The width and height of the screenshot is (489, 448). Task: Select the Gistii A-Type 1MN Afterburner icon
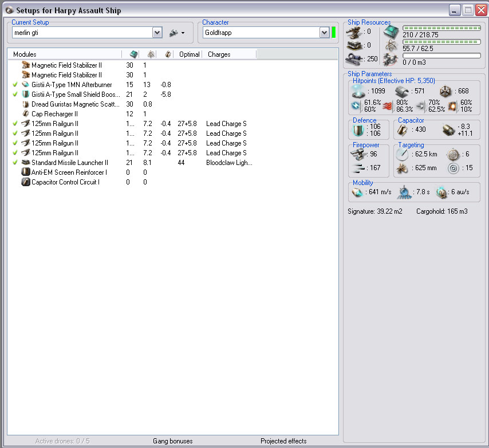pyautogui.click(x=26, y=85)
